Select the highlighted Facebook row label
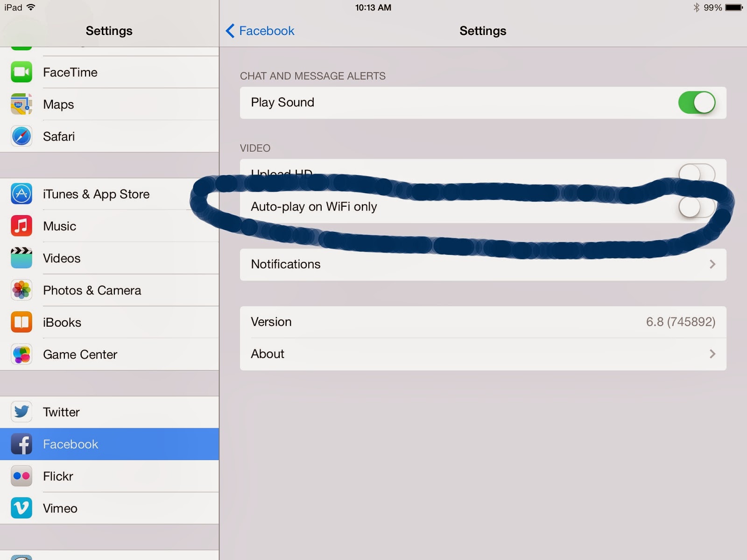The width and height of the screenshot is (747, 560). (70, 444)
